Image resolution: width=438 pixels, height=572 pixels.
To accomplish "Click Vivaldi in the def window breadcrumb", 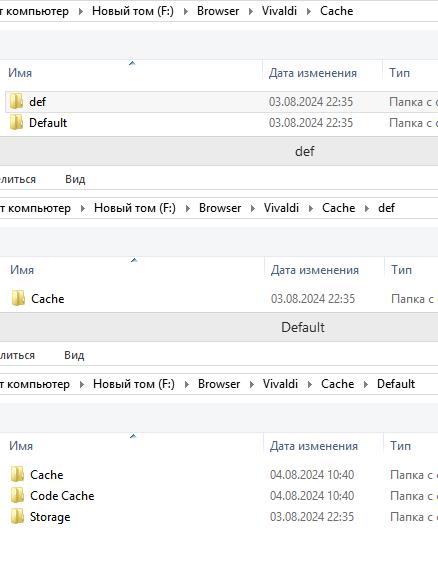I will (281, 208).
